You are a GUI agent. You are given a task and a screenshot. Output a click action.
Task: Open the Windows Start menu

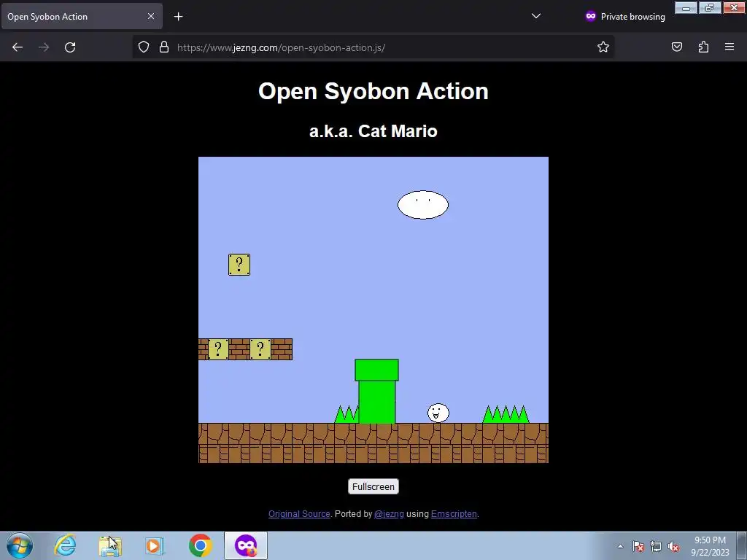click(20, 545)
